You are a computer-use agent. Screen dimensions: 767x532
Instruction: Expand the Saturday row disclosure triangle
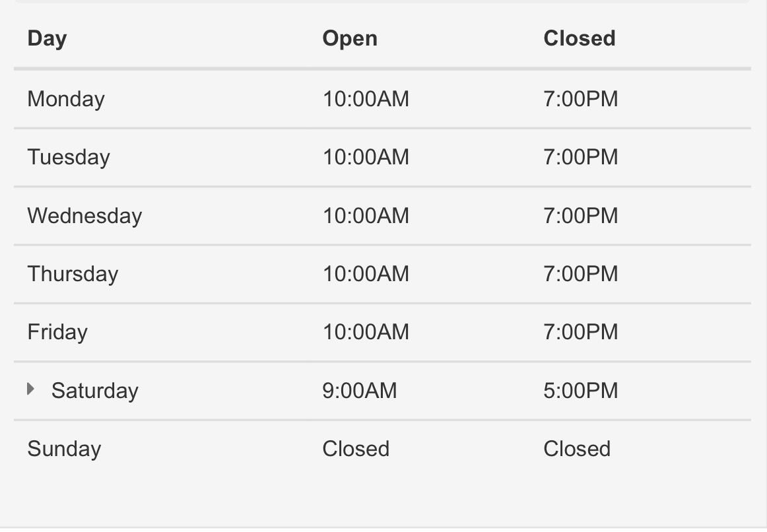click(31, 389)
